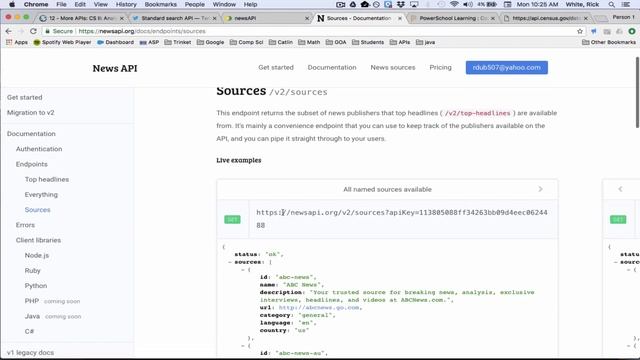This screenshot has width=640, height=360.
Task: Open the Python client library page
Action: [36, 286]
